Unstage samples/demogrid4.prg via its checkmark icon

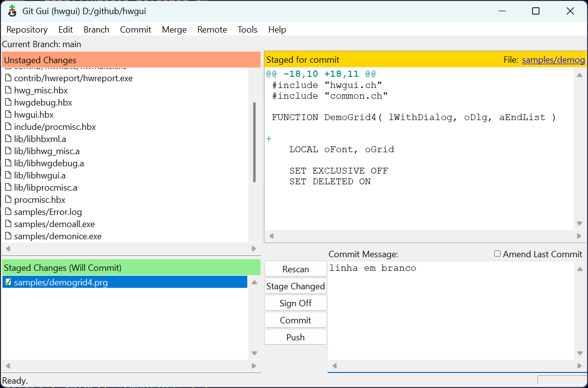tap(8, 282)
